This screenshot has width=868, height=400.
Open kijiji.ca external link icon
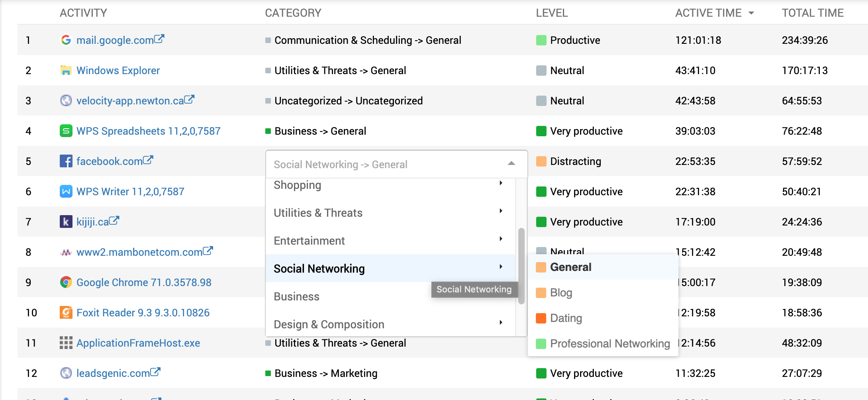click(114, 221)
